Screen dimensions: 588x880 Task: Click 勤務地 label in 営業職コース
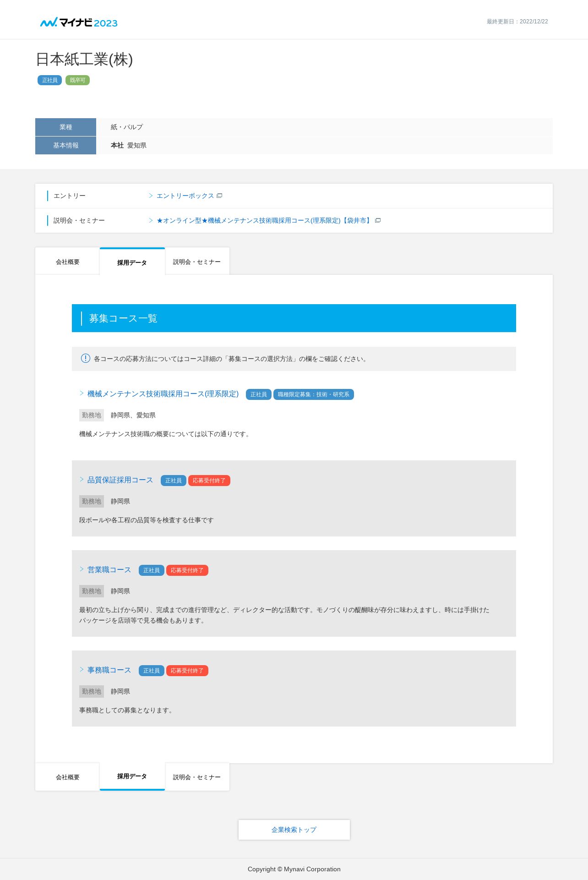pyautogui.click(x=92, y=591)
